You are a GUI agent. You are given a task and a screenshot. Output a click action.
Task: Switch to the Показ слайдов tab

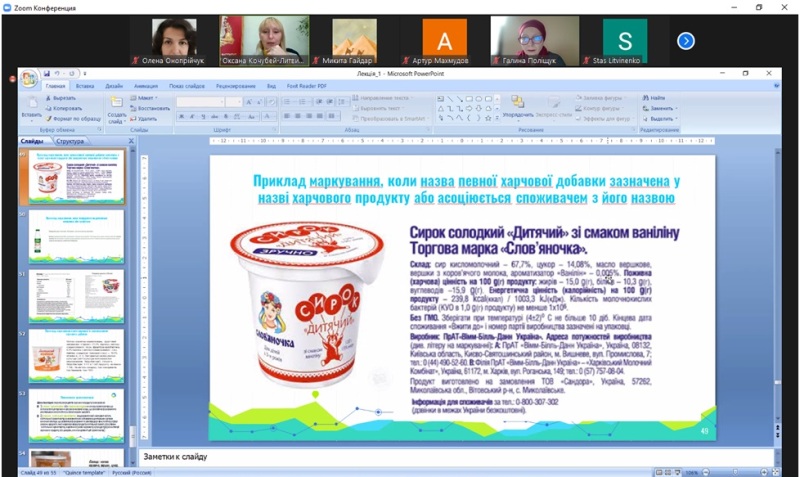coord(187,86)
